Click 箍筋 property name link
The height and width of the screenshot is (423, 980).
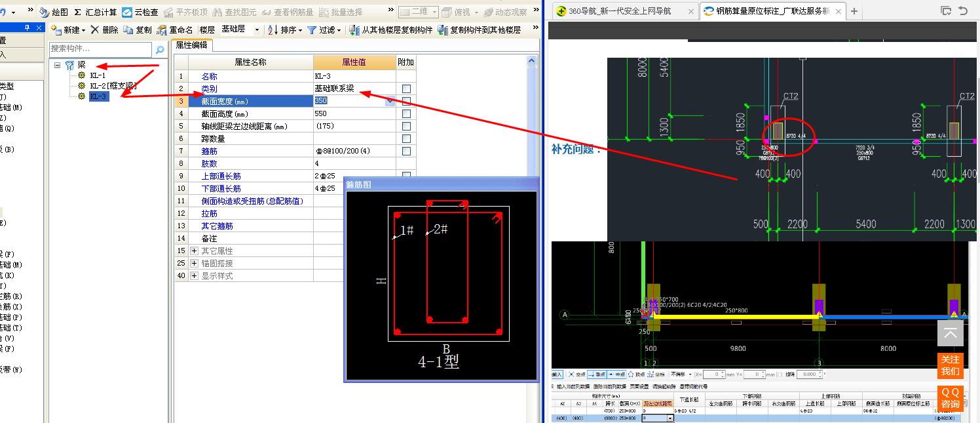click(209, 151)
